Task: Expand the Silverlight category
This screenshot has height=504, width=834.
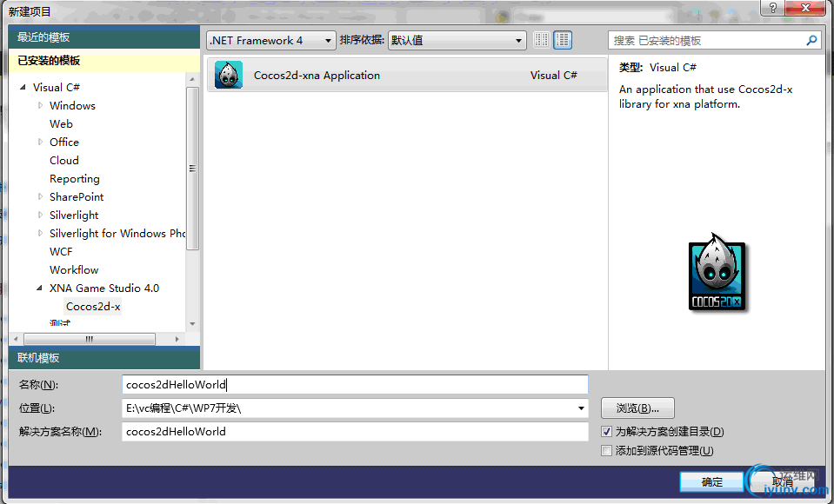Action: pyautogui.click(x=40, y=215)
